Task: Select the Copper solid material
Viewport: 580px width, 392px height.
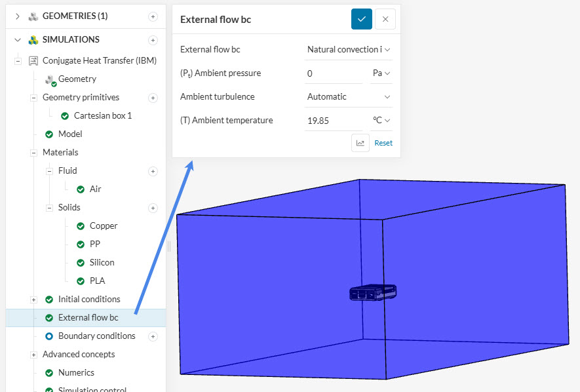Action: (104, 225)
